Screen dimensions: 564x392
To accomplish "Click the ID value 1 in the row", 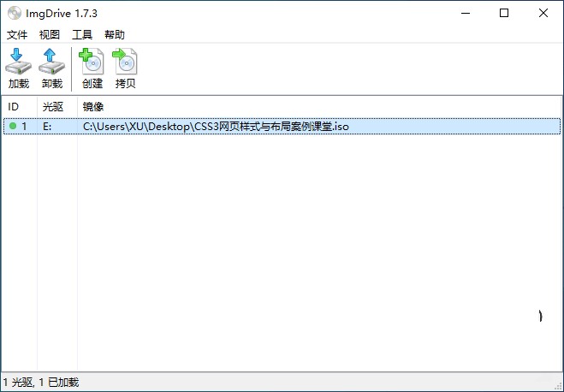I will pyautogui.click(x=24, y=126).
